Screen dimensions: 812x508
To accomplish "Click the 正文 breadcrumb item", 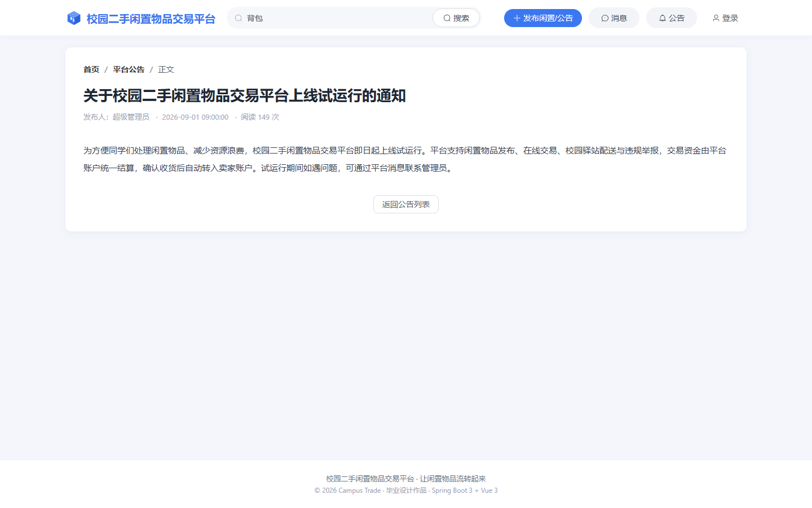I will (x=166, y=69).
